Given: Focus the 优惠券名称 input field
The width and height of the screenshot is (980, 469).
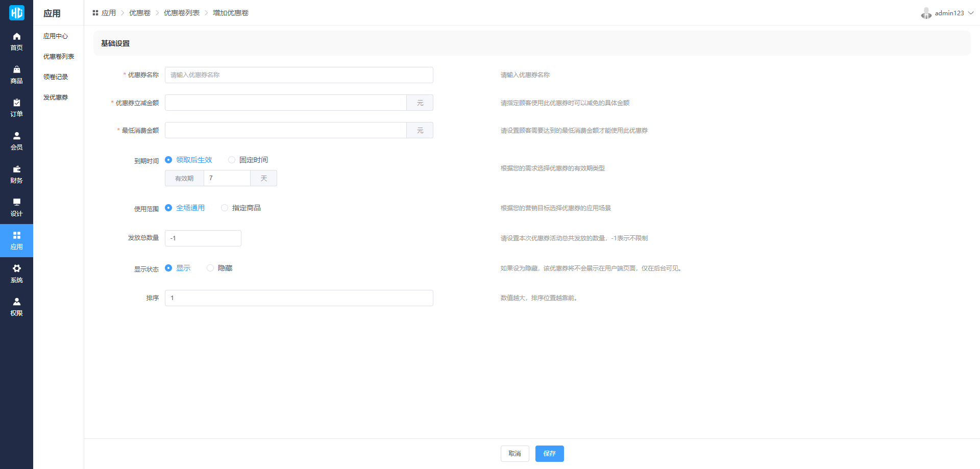Looking at the screenshot, I should point(299,75).
